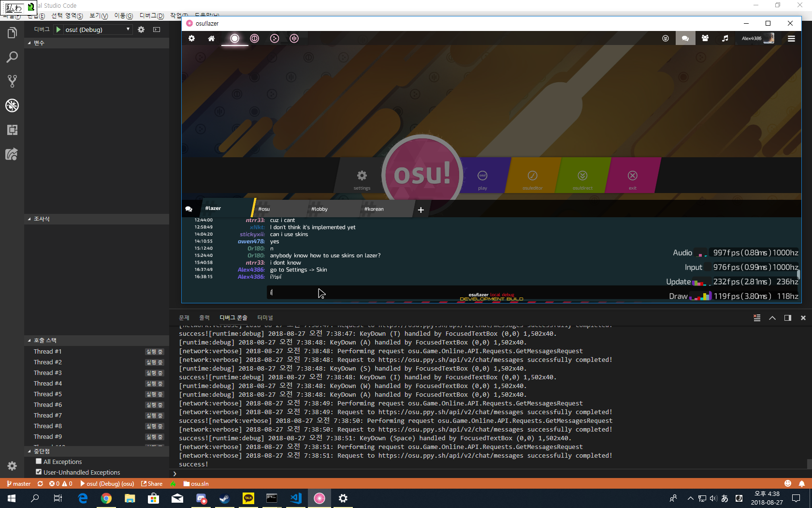The image size is (812, 508).
Task: Collapse the 변수 variables section
Action: (x=30, y=43)
